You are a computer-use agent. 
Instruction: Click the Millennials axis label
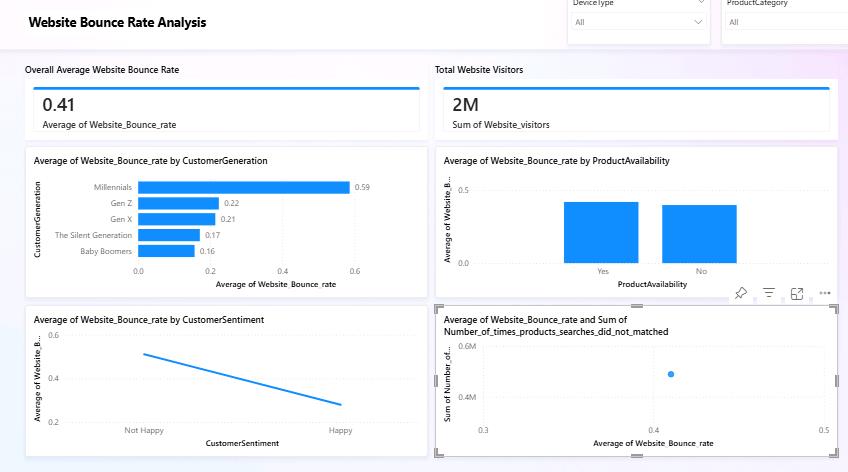pos(112,187)
